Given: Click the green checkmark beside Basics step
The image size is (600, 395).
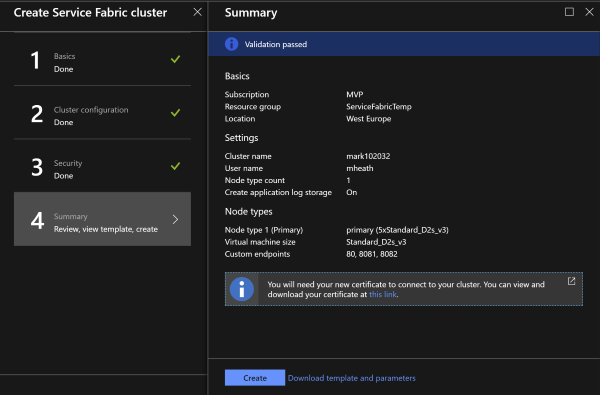Looking at the screenshot, I should 175,59.
